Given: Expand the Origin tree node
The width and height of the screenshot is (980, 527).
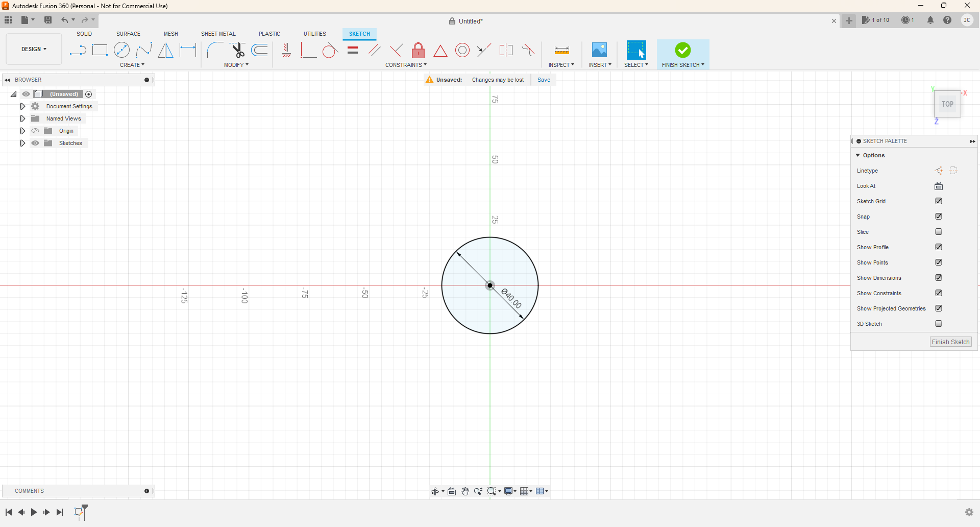Looking at the screenshot, I should [x=22, y=131].
